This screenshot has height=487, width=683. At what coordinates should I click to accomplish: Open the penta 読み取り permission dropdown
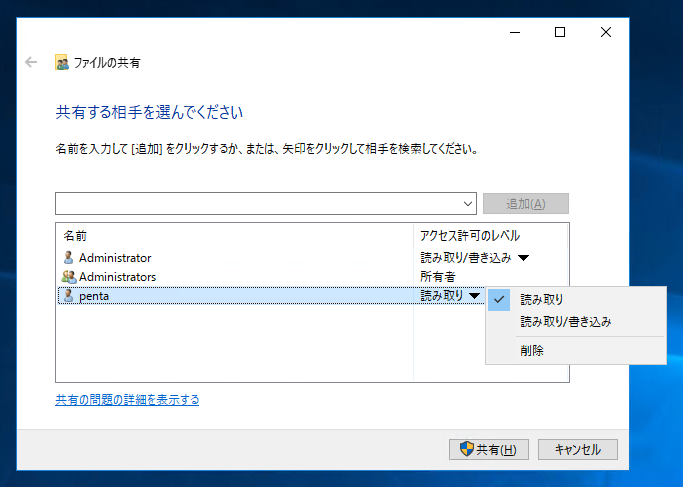(x=474, y=296)
